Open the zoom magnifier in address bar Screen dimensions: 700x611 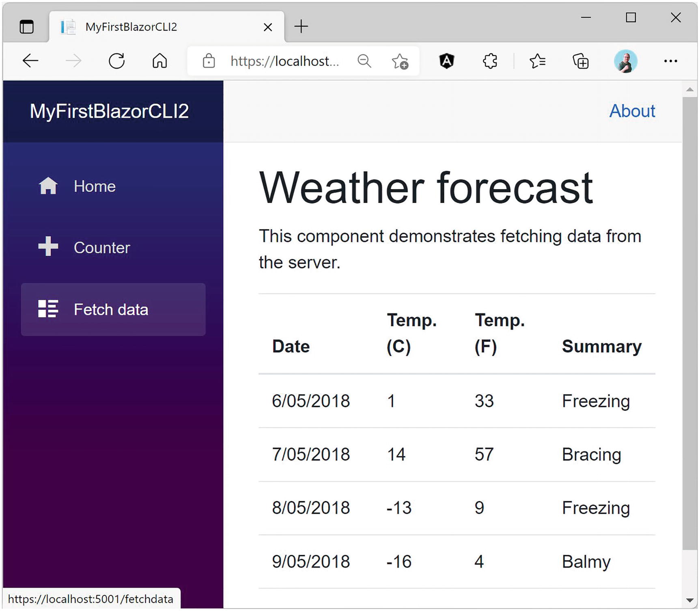tap(364, 61)
